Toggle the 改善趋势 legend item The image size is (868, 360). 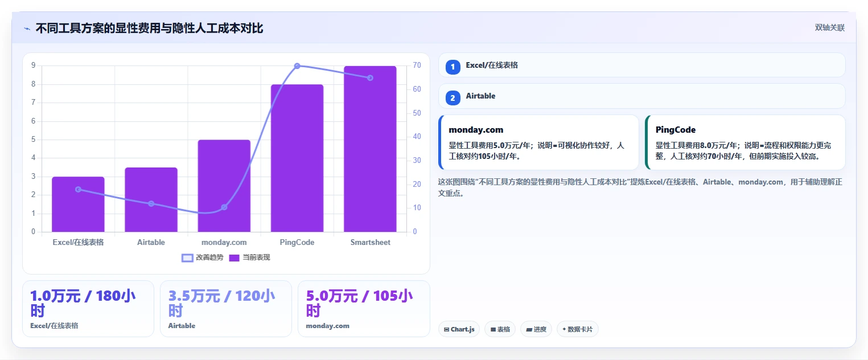(203, 257)
